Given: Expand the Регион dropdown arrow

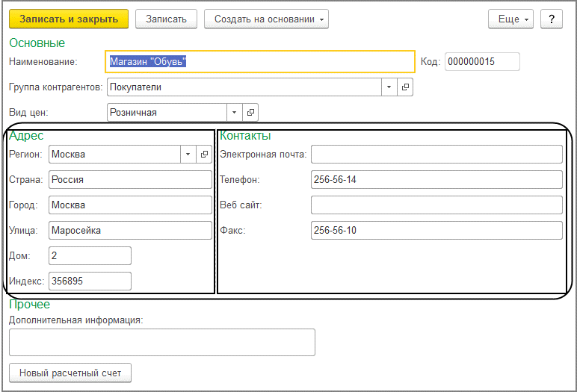Looking at the screenshot, I should (188, 154).
